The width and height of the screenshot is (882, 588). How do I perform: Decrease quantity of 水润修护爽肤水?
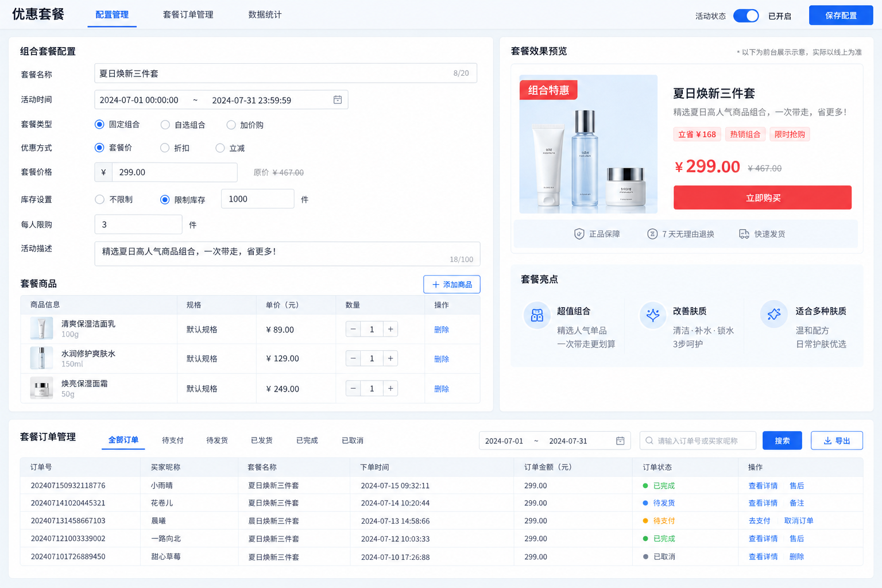(353, 358)
